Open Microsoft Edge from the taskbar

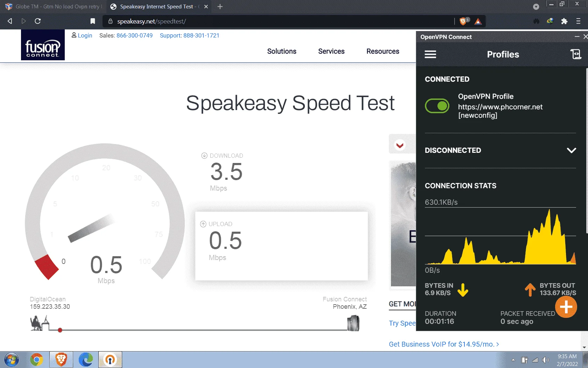click(86, 360)
